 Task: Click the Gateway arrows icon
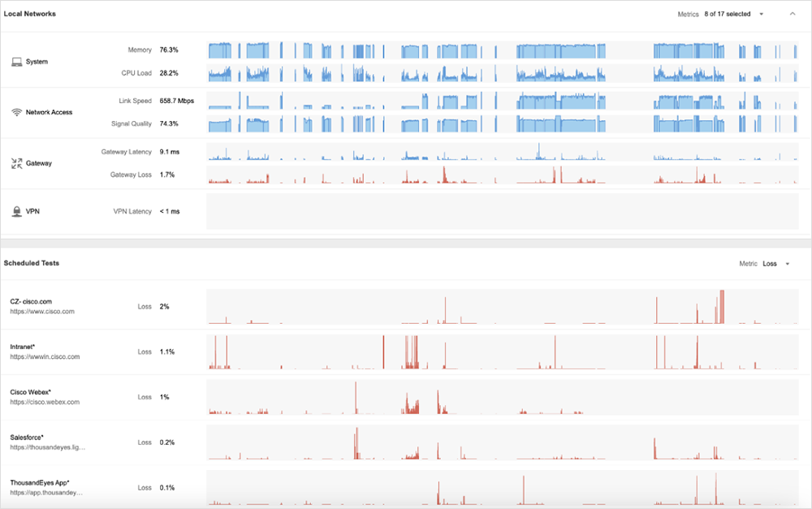(x=16, y=163)
